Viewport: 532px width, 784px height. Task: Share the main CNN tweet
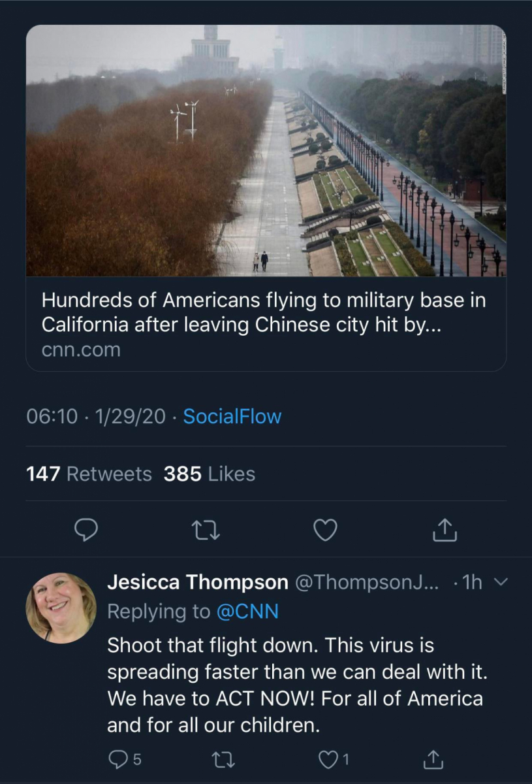coord(445,530)
